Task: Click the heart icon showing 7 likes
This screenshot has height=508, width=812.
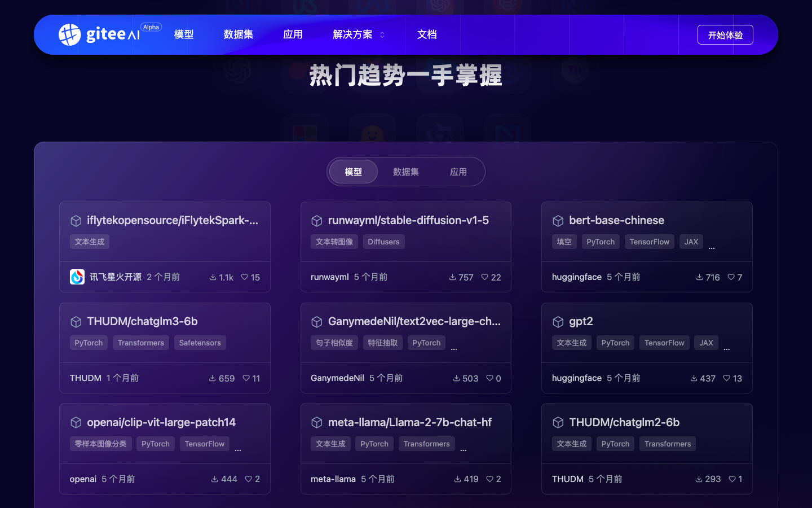Action: [731, 277]
